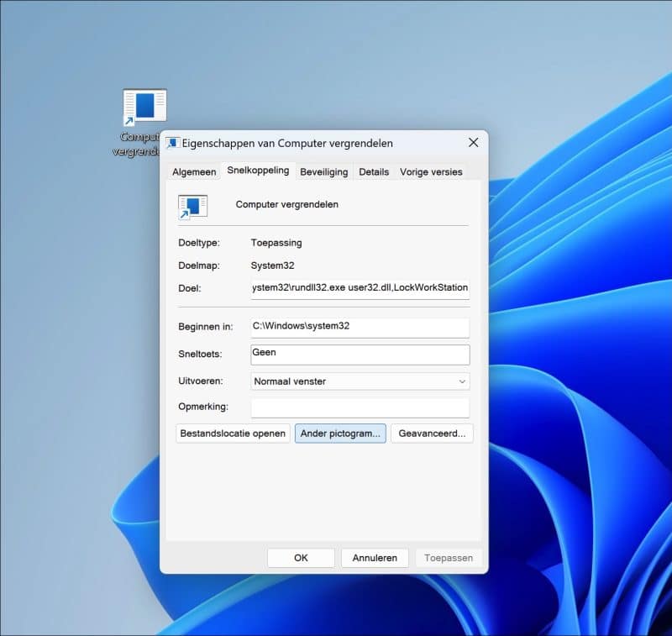Click the shortcut icon in the dialog title bar
Image resolution: width=672 pixels, height=636 pixels.
tap(173, 144)
